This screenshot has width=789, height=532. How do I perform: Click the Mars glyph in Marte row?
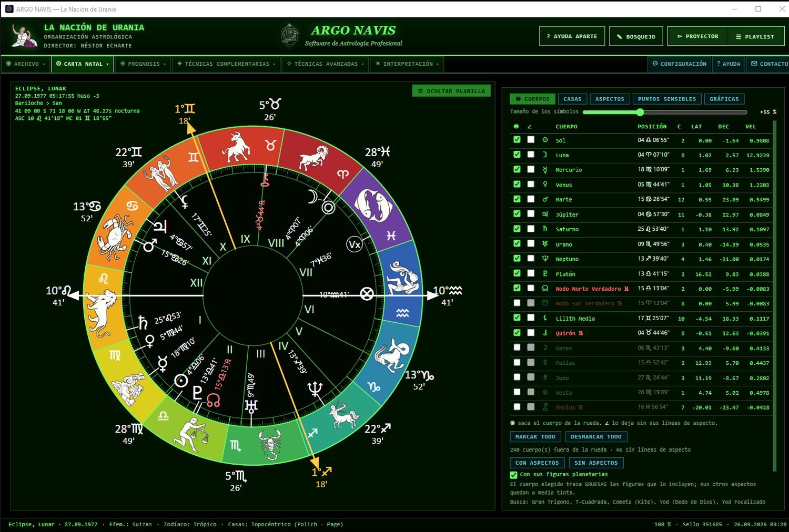click(x=545, y=199)
